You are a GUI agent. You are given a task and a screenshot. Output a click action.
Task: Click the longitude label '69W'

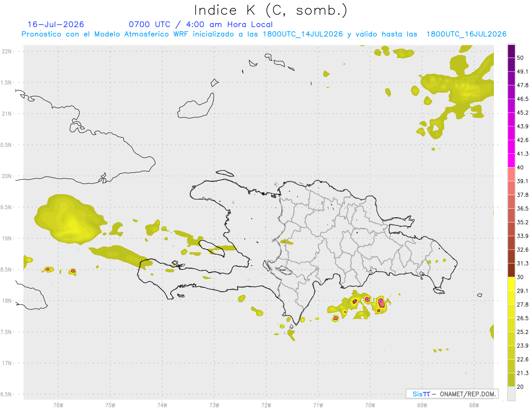coord(422,405)
